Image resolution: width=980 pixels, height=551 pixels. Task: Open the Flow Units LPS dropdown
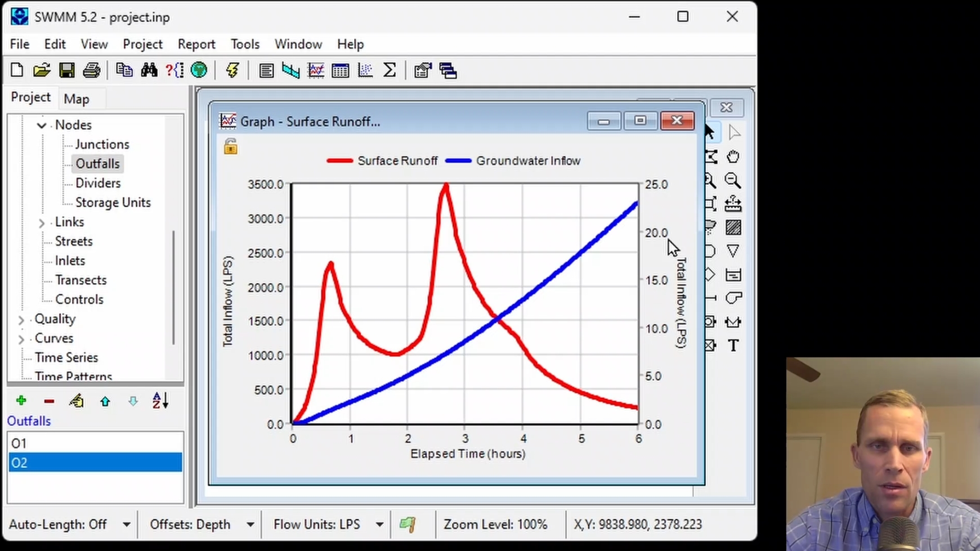pyautogui.click(x=380, y=525)
